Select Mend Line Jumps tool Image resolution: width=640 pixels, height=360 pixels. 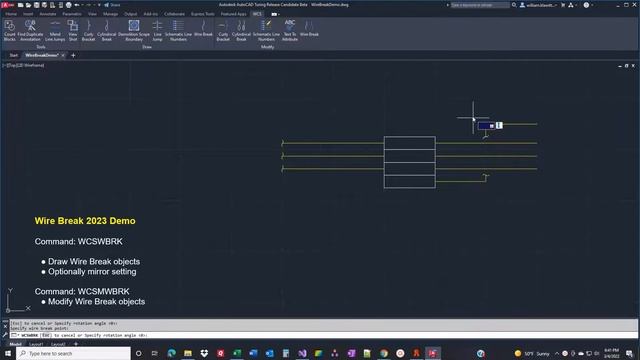(55, 31)
